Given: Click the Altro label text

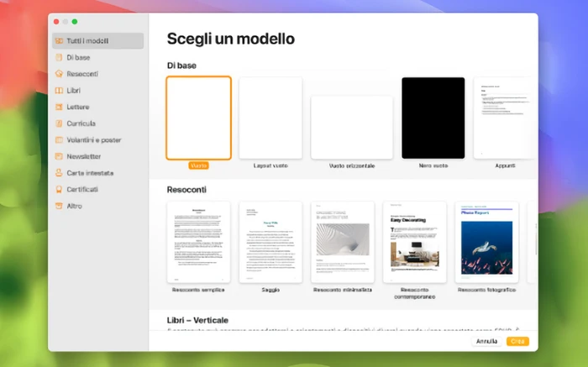Looking at the screenshot, I should (74, 206).
